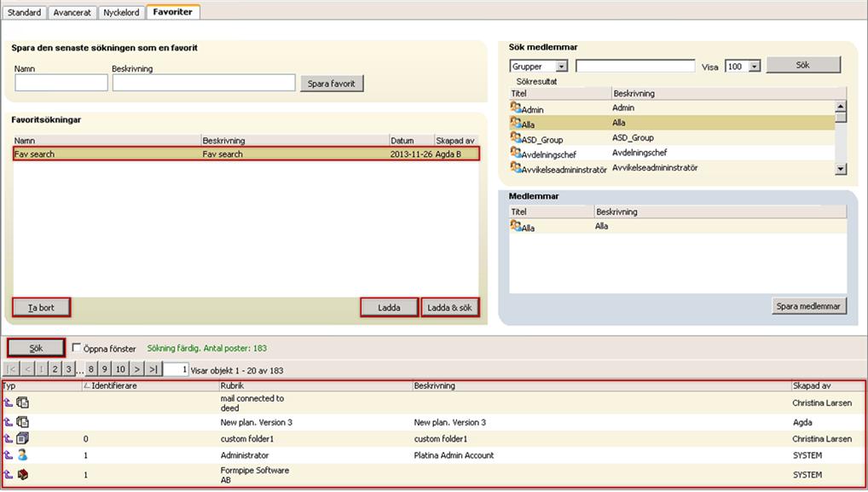
Task: Click the favorite Namn input field
Action: [61, 83]
